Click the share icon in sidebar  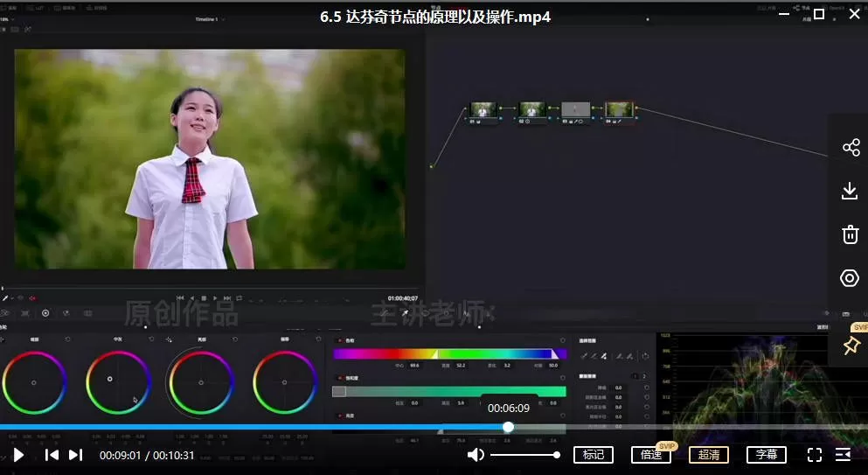tap(851, 148)
